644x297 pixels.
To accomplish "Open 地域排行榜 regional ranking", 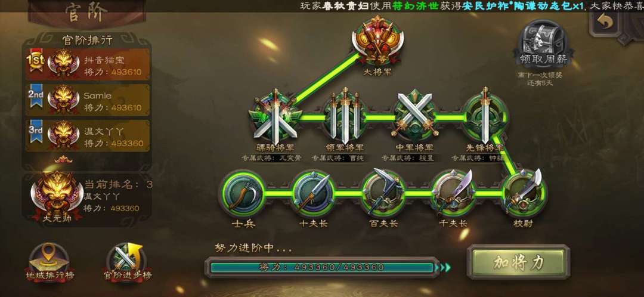I will pyautogui.click(x=49, y=262).
